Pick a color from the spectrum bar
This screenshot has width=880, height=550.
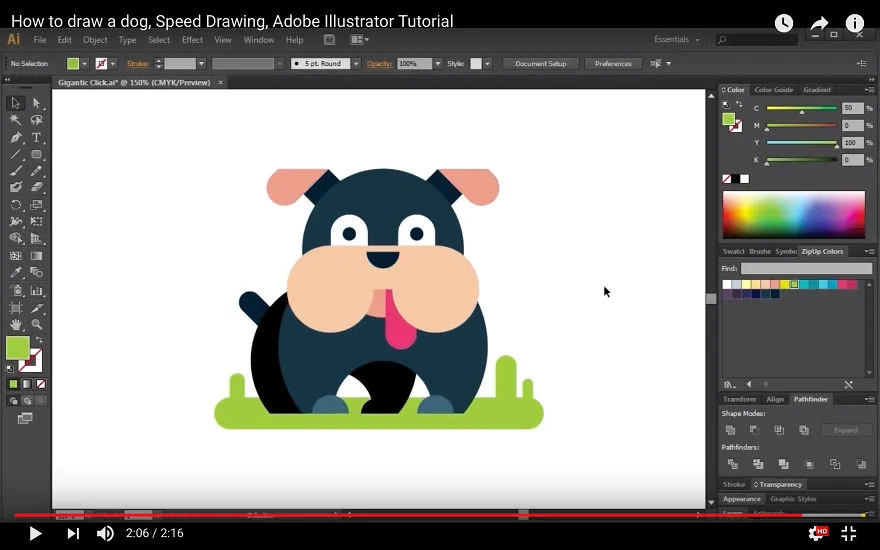coord(794,215)
